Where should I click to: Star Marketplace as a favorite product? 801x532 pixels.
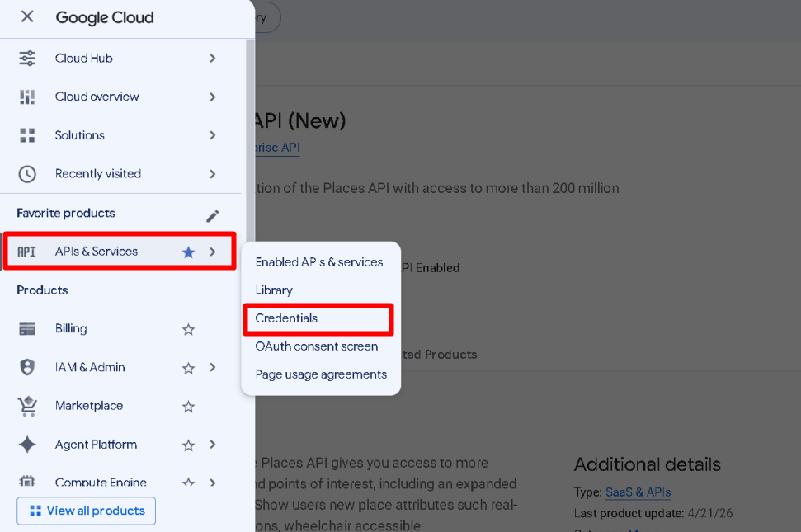tap(189, 407)
